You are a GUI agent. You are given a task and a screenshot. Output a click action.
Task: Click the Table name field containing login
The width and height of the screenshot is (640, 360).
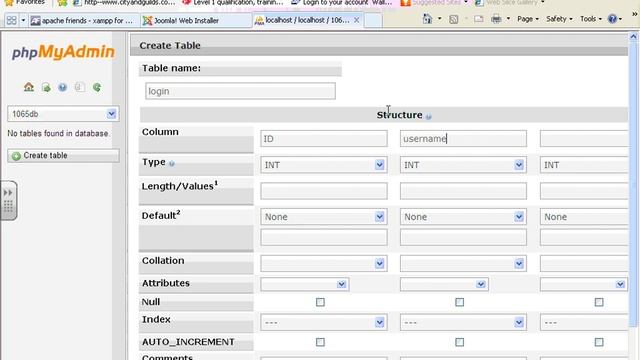(240, 91)
